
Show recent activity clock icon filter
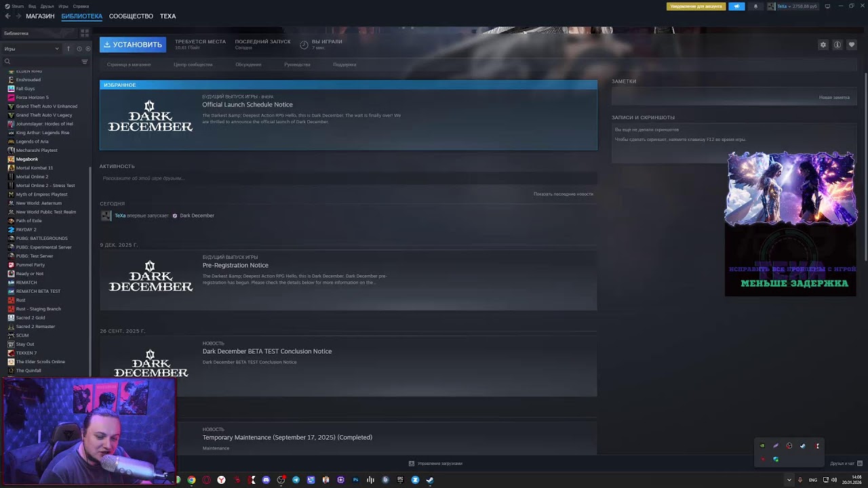(x=79, y=49)
